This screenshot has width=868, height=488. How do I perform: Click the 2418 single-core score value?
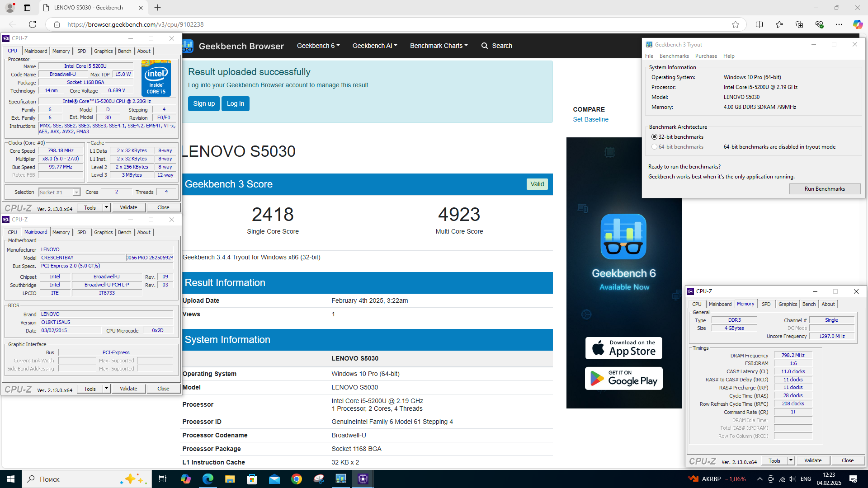point(273,214)
